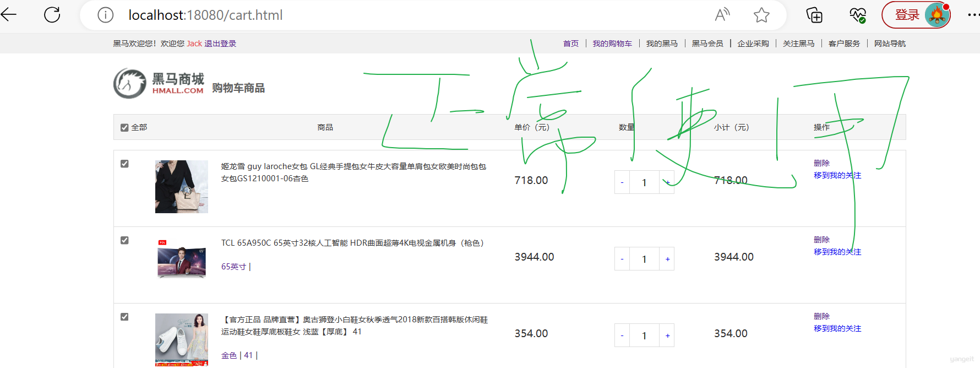Click the quantity field of TCL TV
The image size is (980, 368).
tap(644, 259)
